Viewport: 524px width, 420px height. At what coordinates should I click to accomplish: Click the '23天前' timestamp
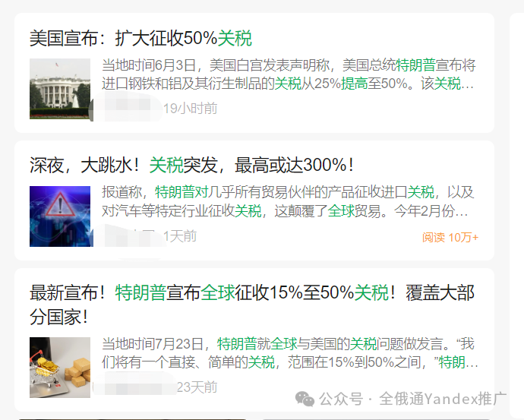coord(197,387)
